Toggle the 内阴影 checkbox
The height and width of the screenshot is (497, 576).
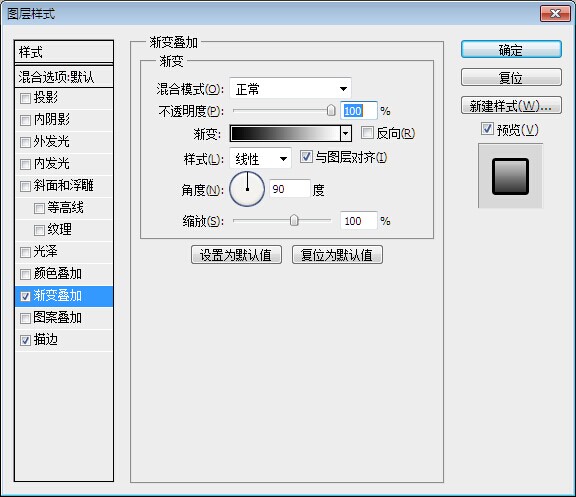(25, 120)
